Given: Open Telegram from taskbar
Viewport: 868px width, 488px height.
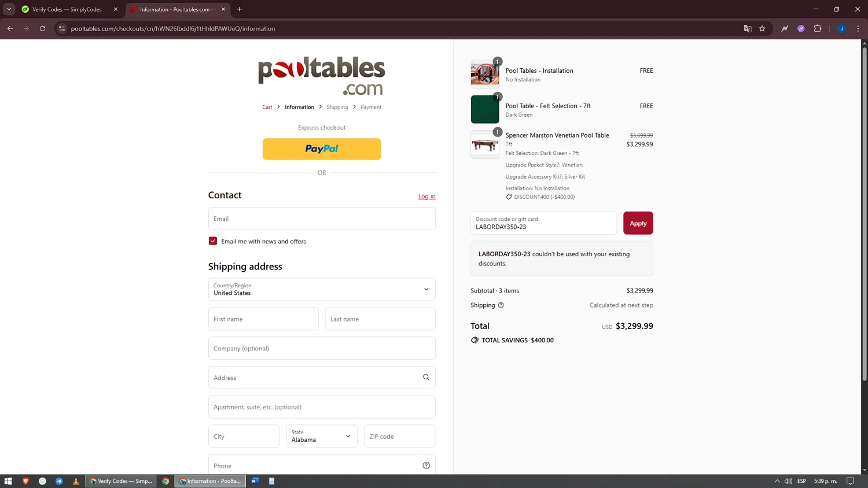Looking at the screenshot, I should click(x=59, y=481).
